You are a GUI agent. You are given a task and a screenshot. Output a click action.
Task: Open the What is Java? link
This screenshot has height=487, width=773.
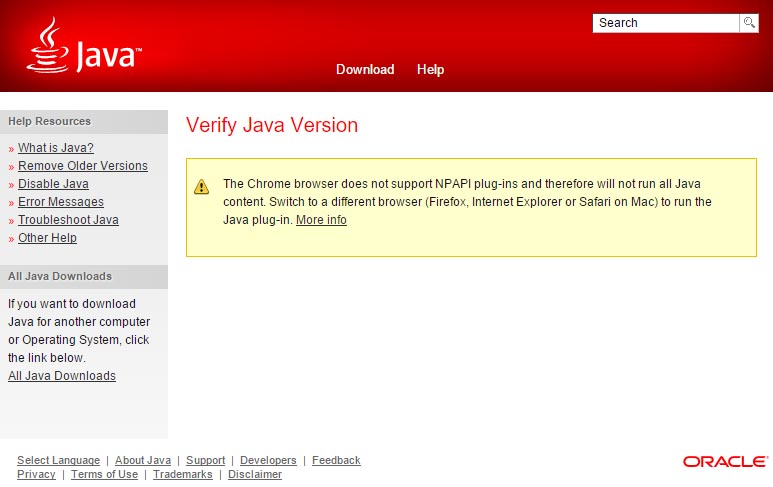[x=56, y=148]
